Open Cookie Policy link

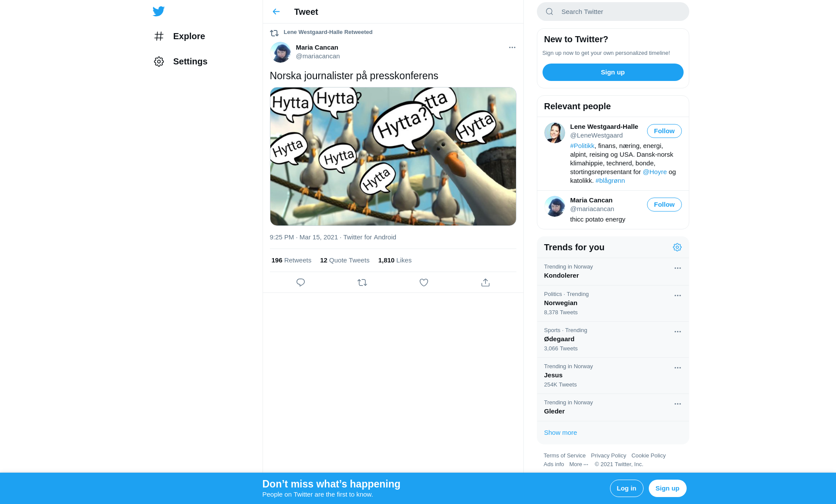coord(648,456)
